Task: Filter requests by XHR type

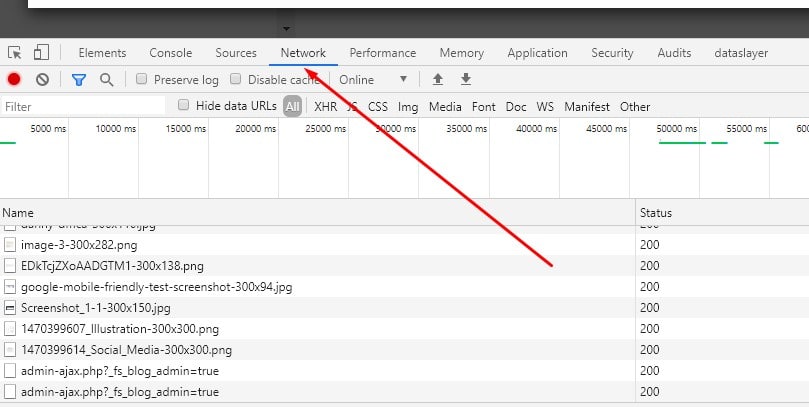Action: [325, 107]
